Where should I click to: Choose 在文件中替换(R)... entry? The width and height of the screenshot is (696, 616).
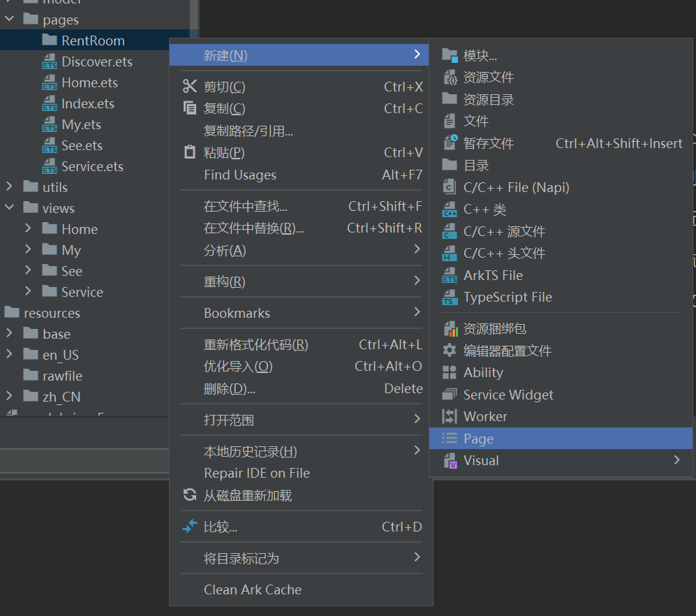pyautogui.click(x=301, y=228)
